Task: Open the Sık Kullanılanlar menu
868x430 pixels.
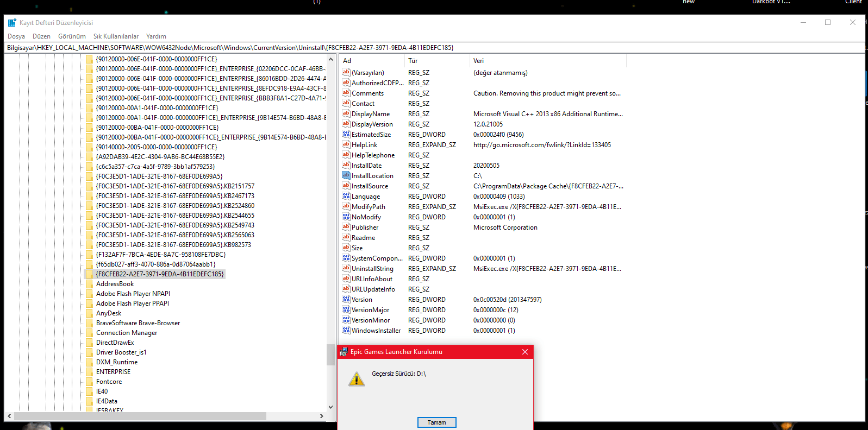Action: point(116,36)
